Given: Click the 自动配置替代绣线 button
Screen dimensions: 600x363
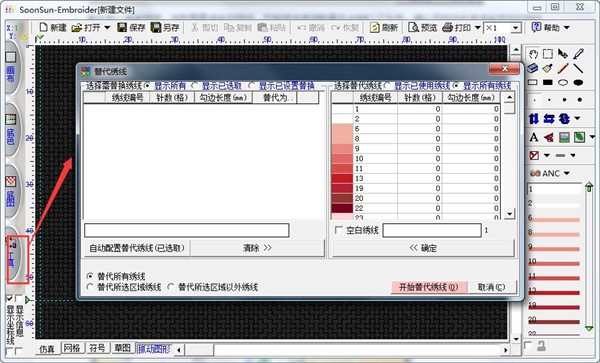Looking at the screenshot, I should (137, 248).
